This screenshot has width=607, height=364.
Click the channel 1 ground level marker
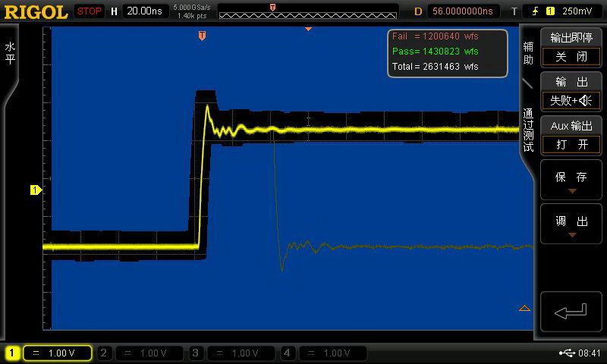35,190
